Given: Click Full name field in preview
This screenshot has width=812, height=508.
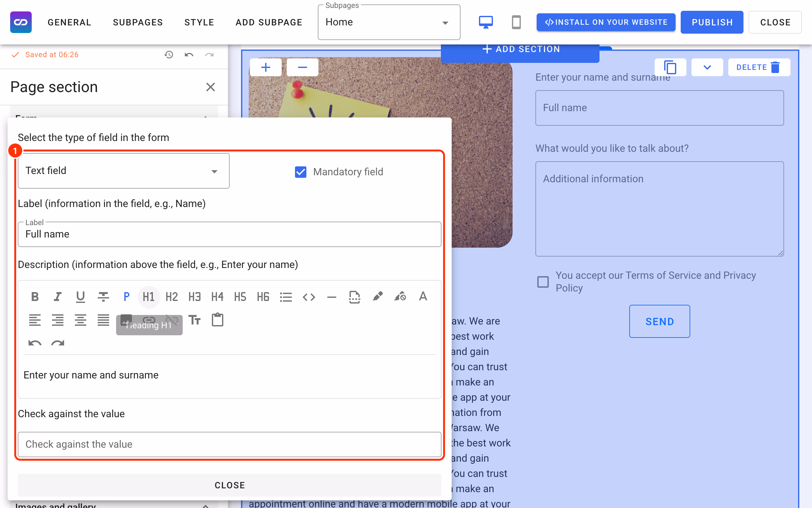Looking at the screenshot, I should coord(659,108).
